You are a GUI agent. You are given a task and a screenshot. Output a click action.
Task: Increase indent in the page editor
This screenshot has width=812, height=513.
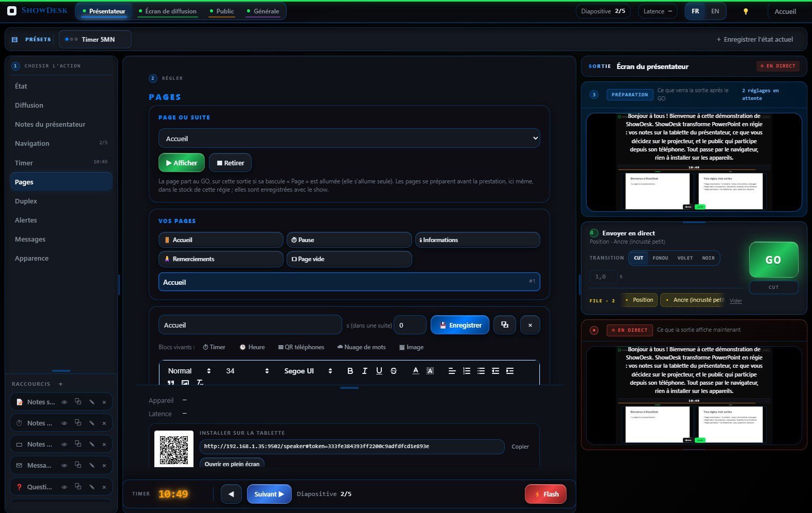(510, 371)
